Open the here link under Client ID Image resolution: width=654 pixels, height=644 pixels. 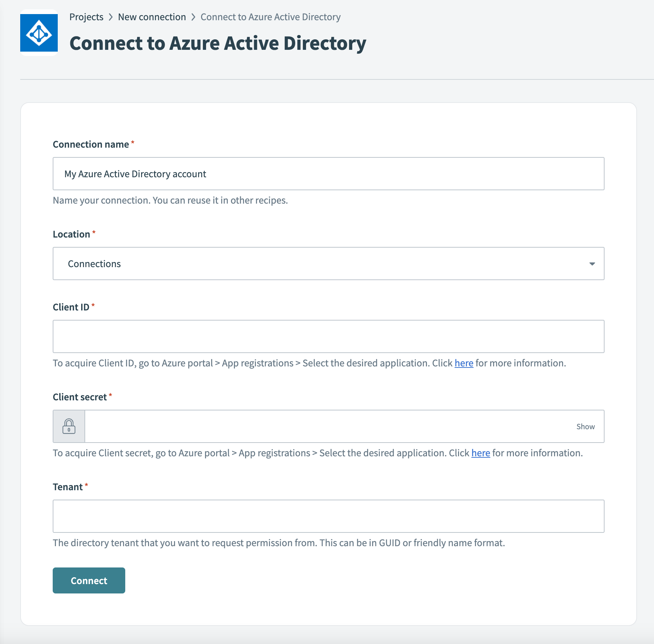[x=463, y=363]
